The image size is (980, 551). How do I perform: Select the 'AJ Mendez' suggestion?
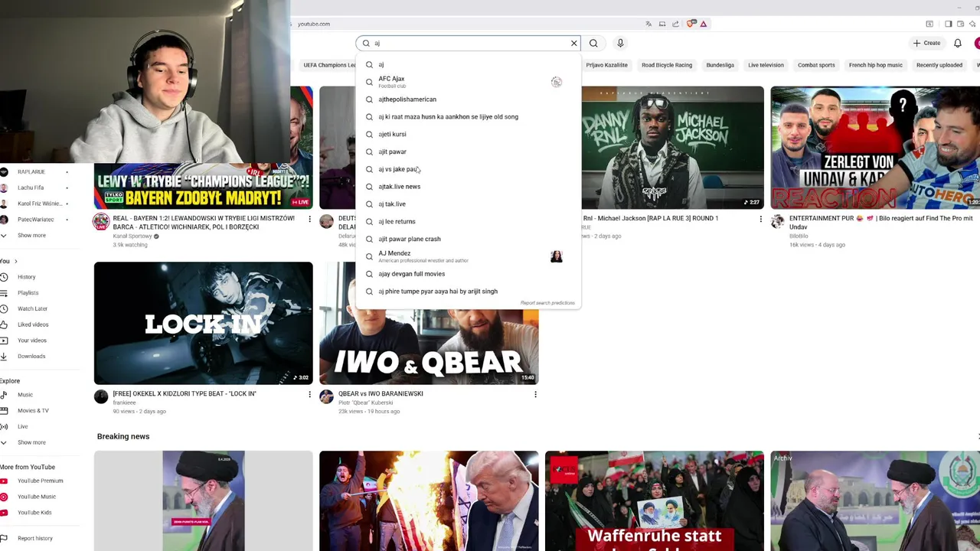click(468, 256)
